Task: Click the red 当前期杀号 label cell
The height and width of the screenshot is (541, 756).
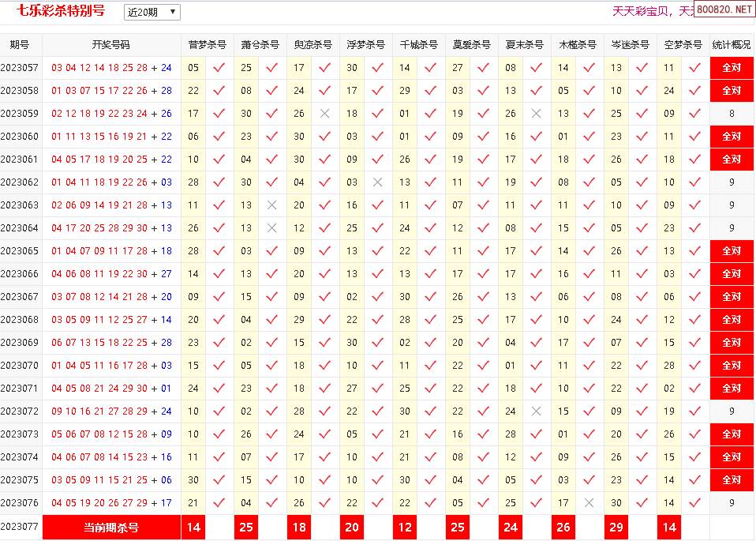Action: [111, 527]
